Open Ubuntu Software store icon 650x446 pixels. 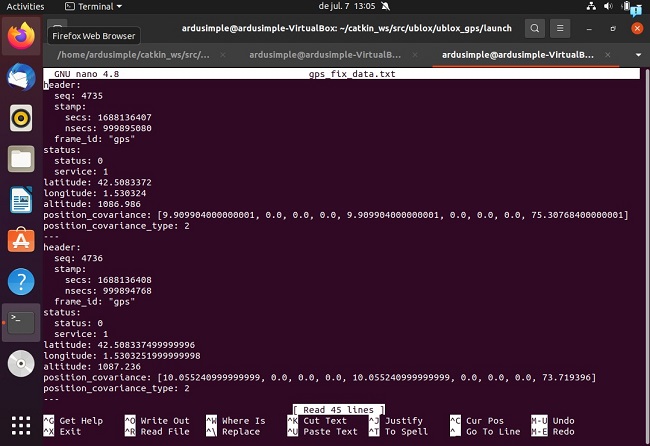(x=21, y=241)
